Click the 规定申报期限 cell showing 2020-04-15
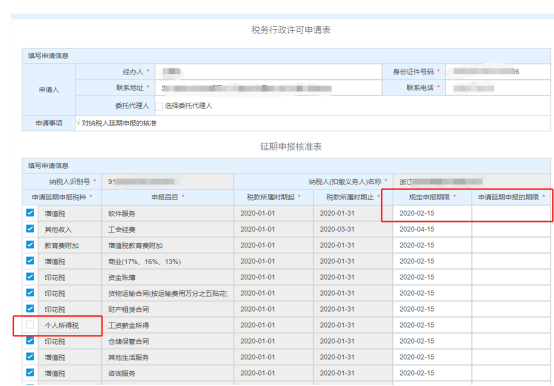 tap(432, 229)
